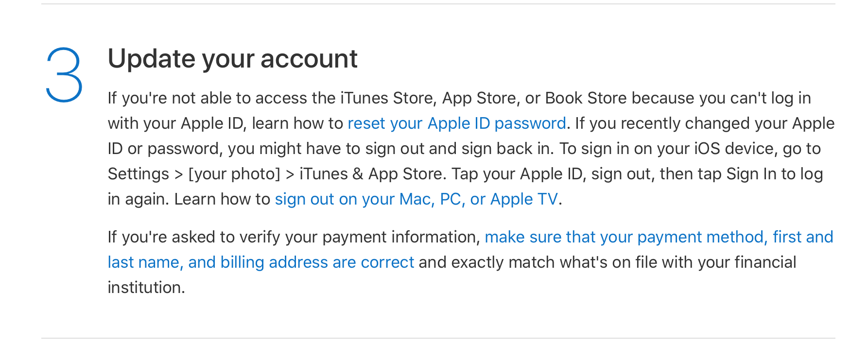Click the large blue step number 3
Viewport: 868px width, 345px height.
(x=64, y=75)
